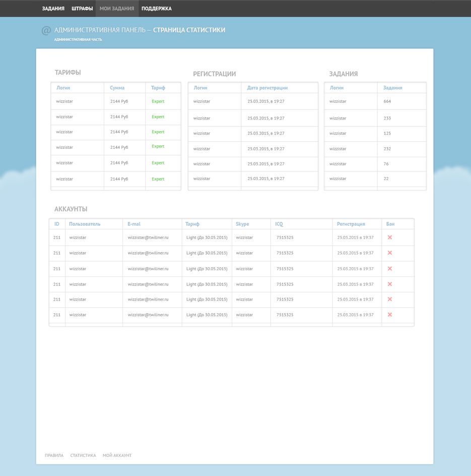Viewport: 471px width, 476px height.
Task: Hit the red cross in sixth accounts row
Action: click(x=389, y=315)
